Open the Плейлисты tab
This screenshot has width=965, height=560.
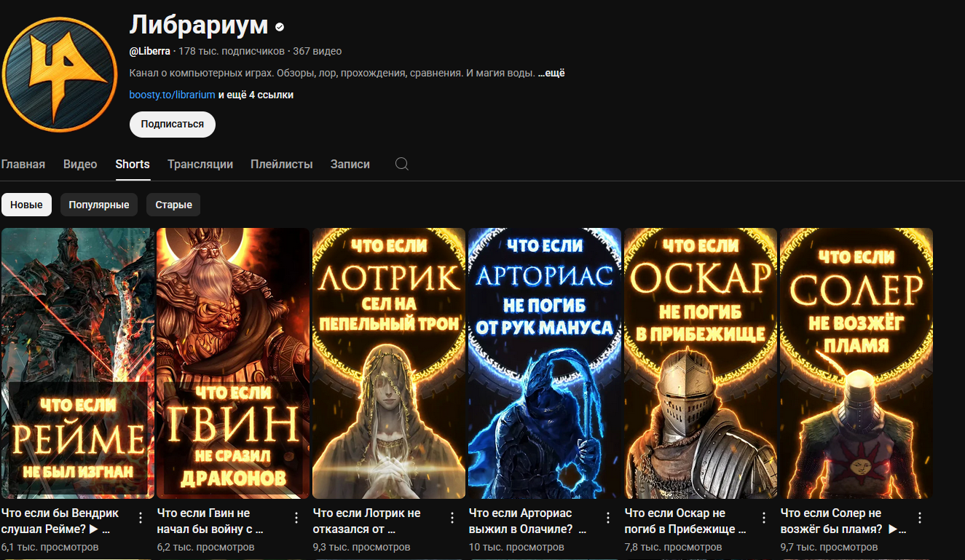[282, 165]
